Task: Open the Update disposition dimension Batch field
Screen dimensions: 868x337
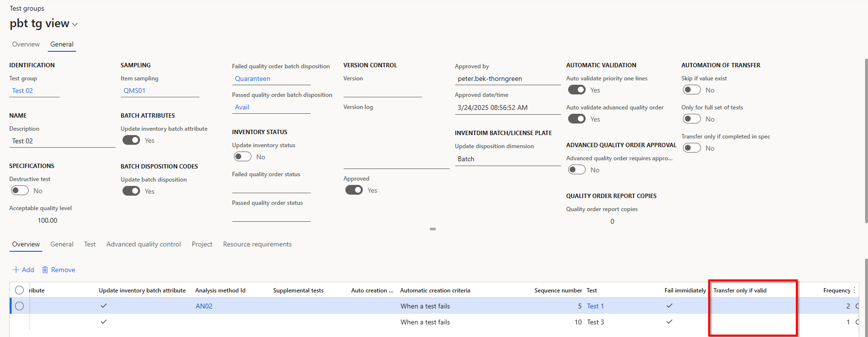Action: [x=507, y=159]
